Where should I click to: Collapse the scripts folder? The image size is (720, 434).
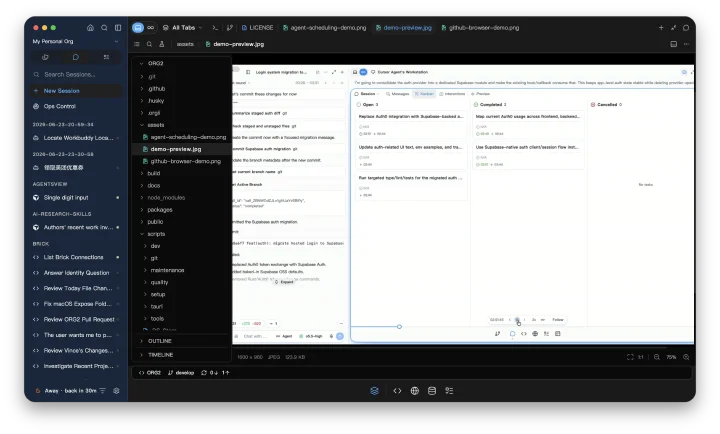pyautogui.click(x=182, y=234)
